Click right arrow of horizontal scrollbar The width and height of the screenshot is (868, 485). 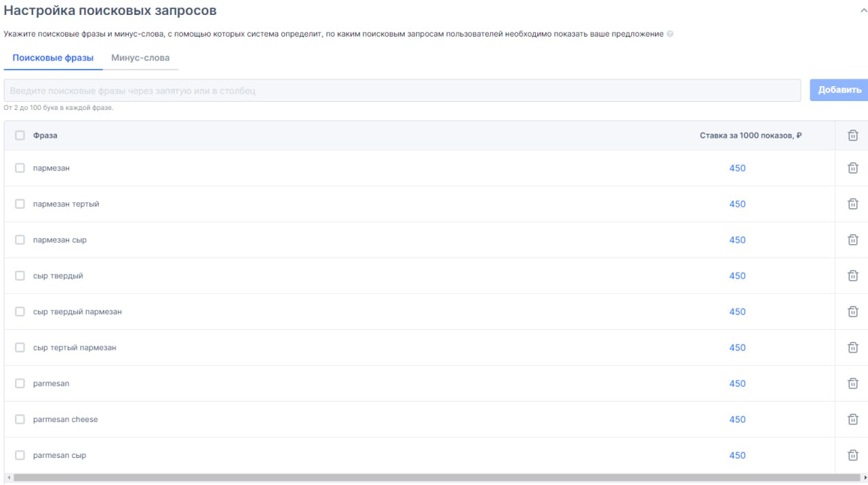tap(864, 478)
